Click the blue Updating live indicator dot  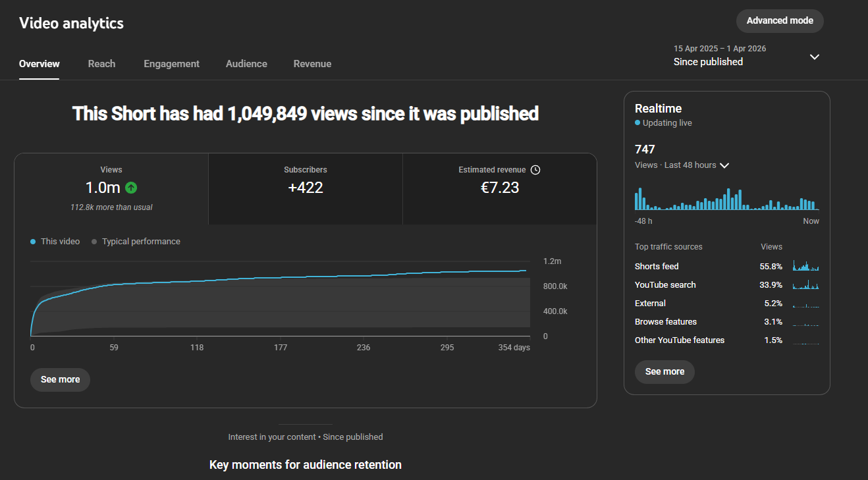tap(637, 123)
